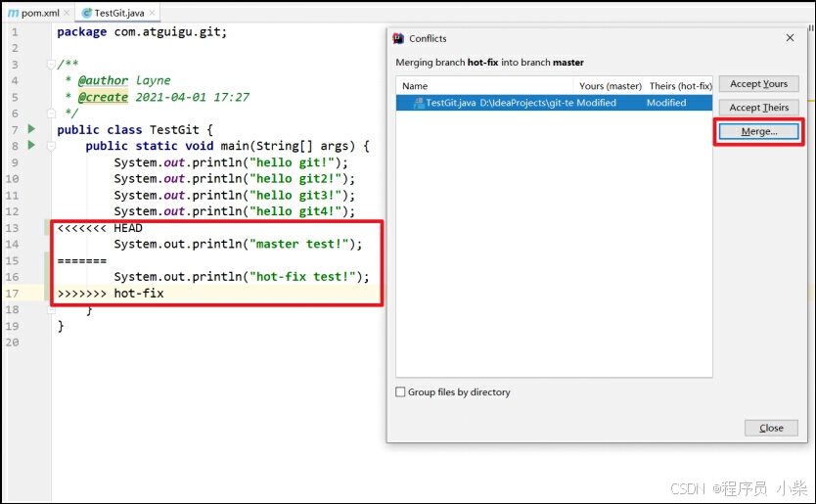Viewport: 816px width, 504px height.
Task: Click the Maven icon on pom.xml tab
Action: (13, 13)
